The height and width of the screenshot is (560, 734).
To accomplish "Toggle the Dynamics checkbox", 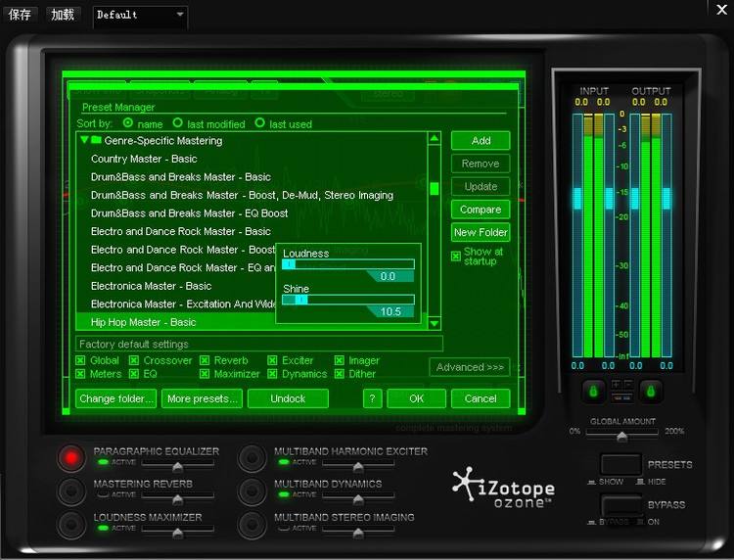I will (272, 374).
